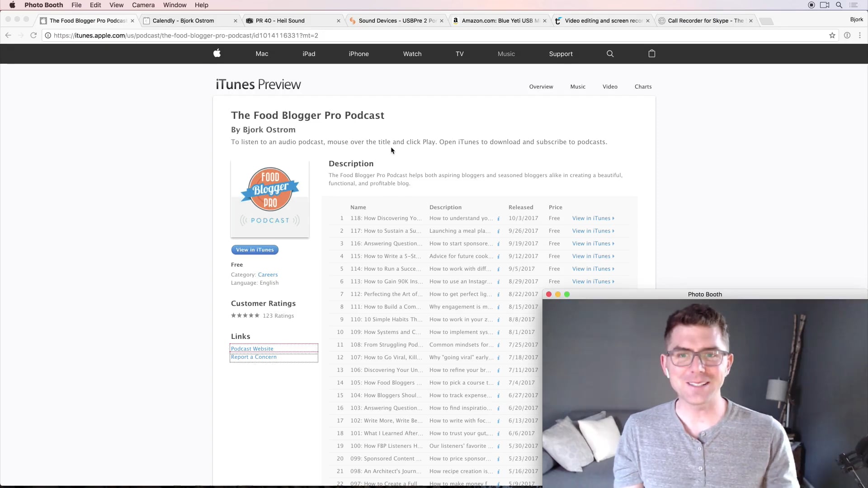868x488 pixels.
Task: Go to iPhone in Apple navigation
Action: pyautogui.click(x=359, y=54)
